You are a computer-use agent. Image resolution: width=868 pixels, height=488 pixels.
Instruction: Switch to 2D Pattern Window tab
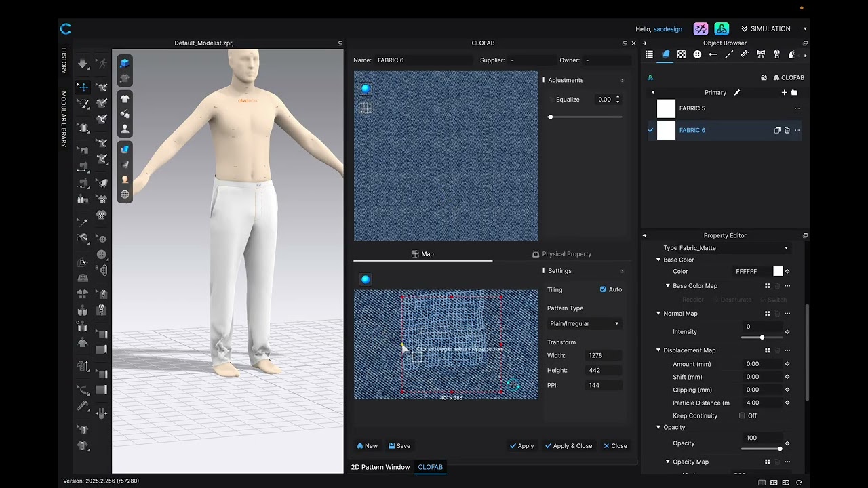[x=380, y=467]
